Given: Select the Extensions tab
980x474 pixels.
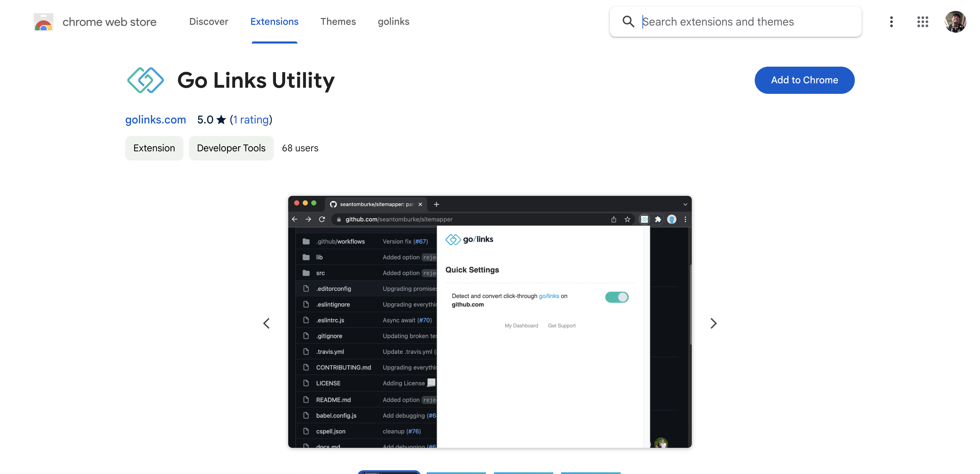Looking at the screenshot, I should (274, 22).
